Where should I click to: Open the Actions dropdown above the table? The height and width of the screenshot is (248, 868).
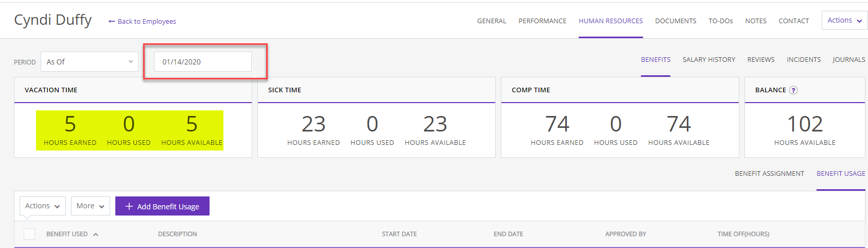[x=43, y=206]
